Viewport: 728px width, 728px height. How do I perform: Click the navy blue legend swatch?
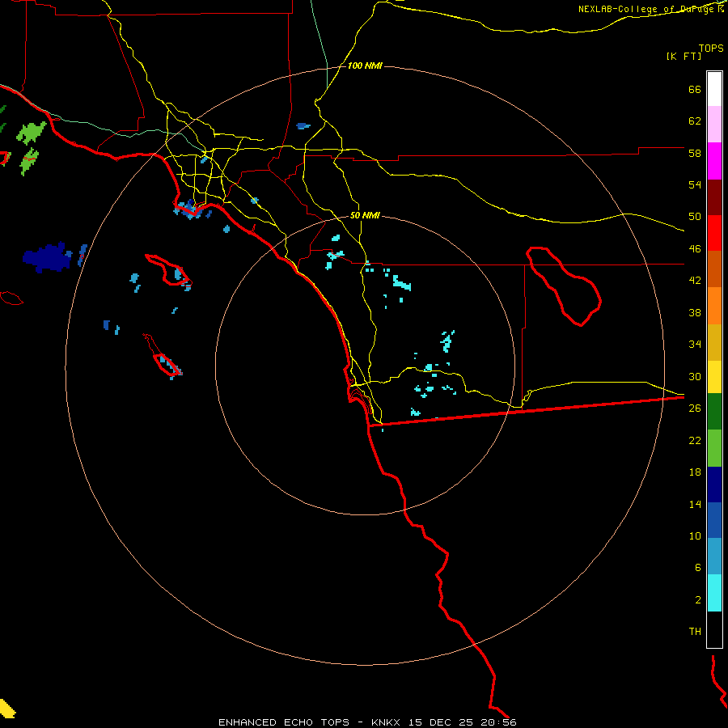point(714,485)
